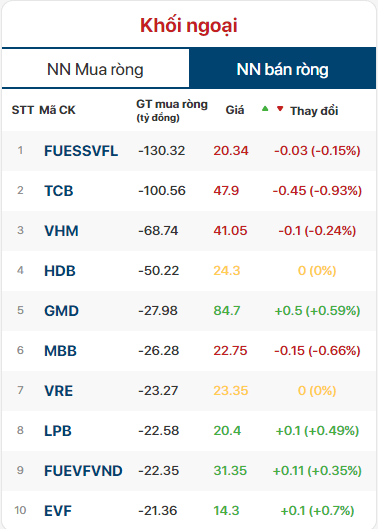Click the red down-arrow sort icon

pos(280,109)
